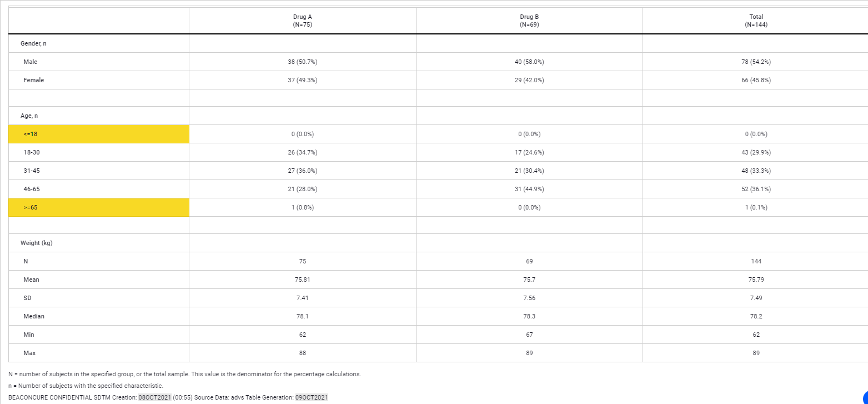Screen dimensions: 868x404
Task: Select the Drug B (N=69) column header
Action: click(x=529, y=21)
